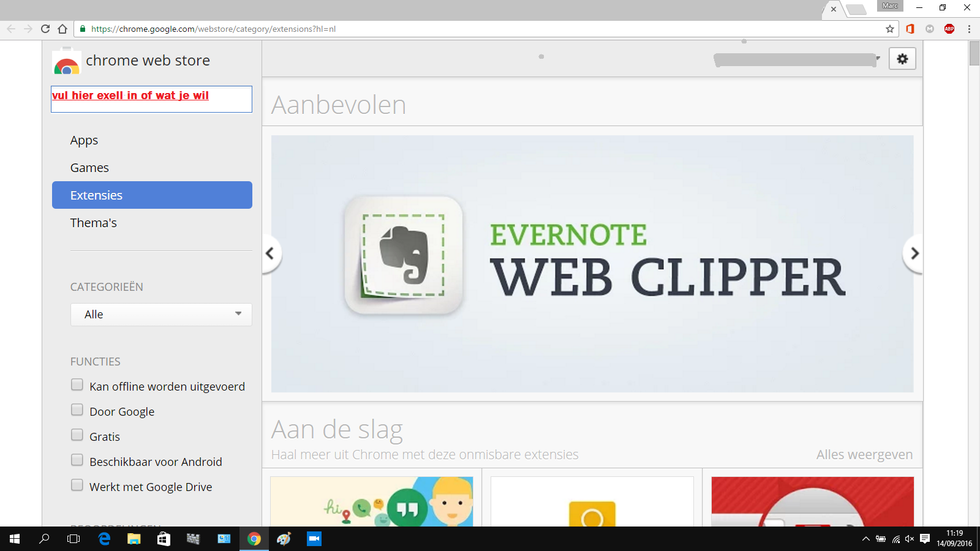Open the Marc profile button
Image resolution: width=980 pixels, height=551 pixels.
[890, 6]
